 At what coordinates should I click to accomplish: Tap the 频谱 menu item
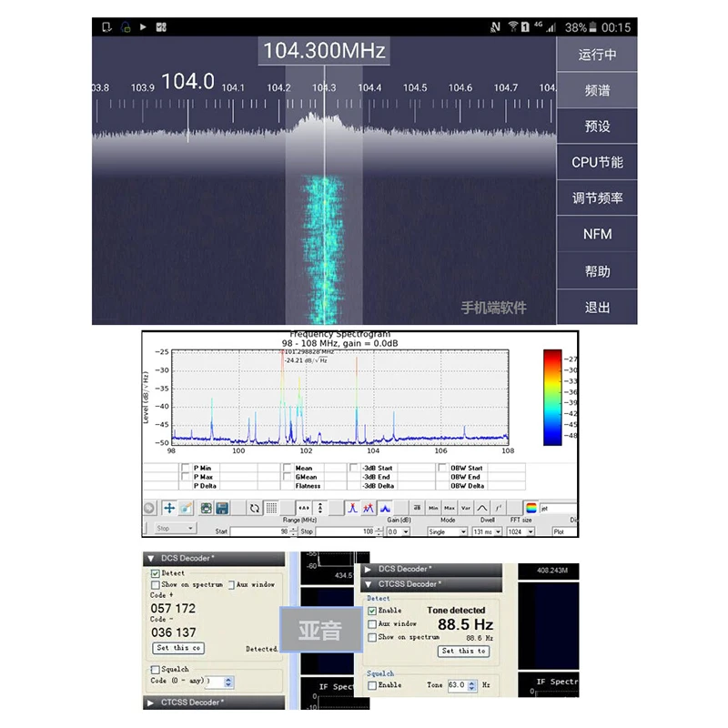coord(597,90)
